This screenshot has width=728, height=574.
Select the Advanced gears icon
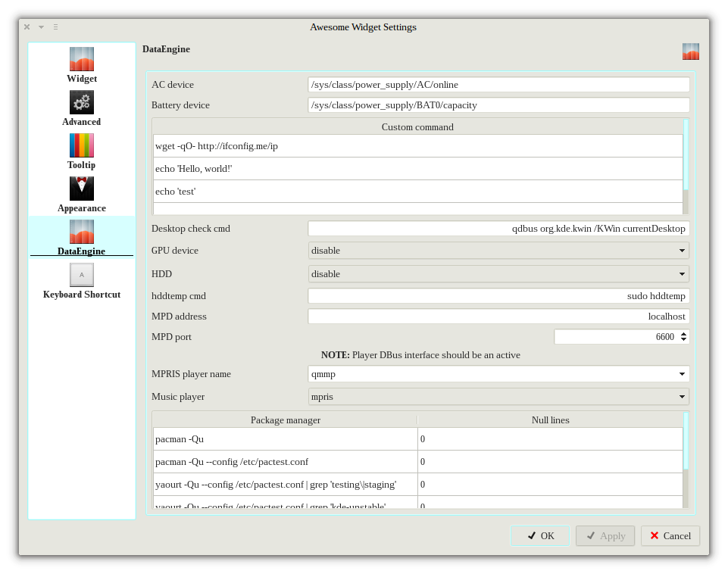tap(82, 102)
